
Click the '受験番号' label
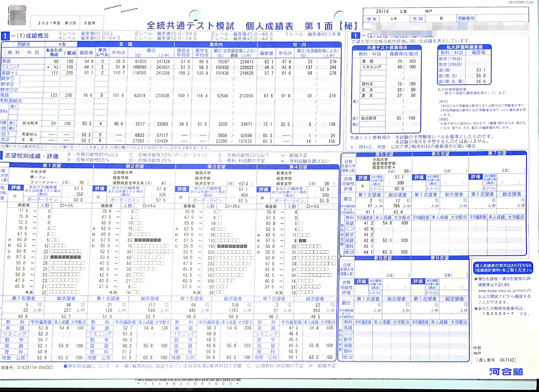pyautogui.click(x=466, y=18)
